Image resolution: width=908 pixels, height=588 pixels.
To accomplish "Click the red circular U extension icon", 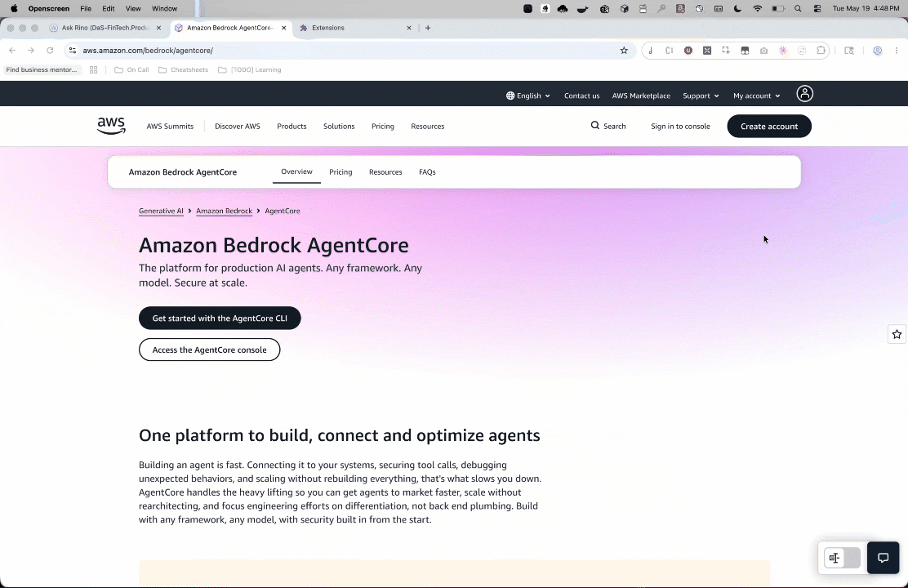I will [688, 51].
